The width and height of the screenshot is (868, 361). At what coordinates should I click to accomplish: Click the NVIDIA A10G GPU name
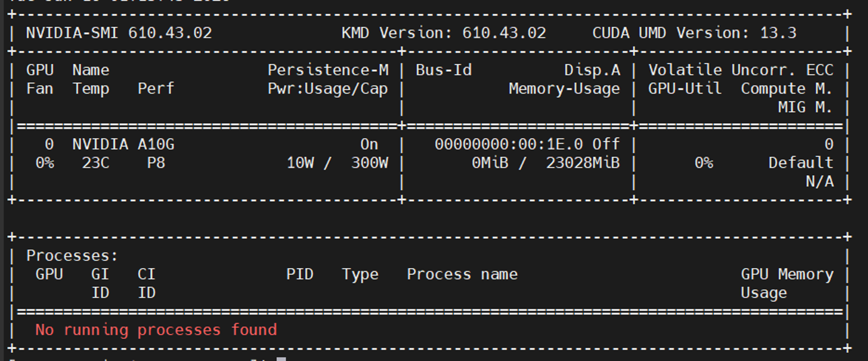123,144
